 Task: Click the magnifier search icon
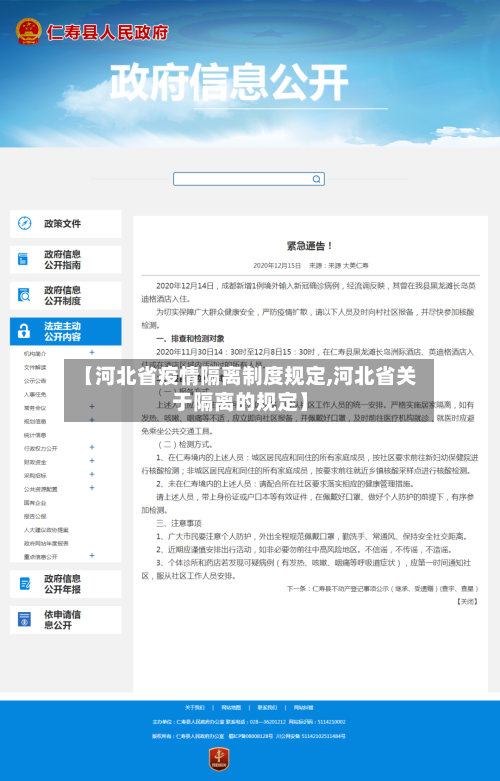pyautogui.click(x=316, y=179)
